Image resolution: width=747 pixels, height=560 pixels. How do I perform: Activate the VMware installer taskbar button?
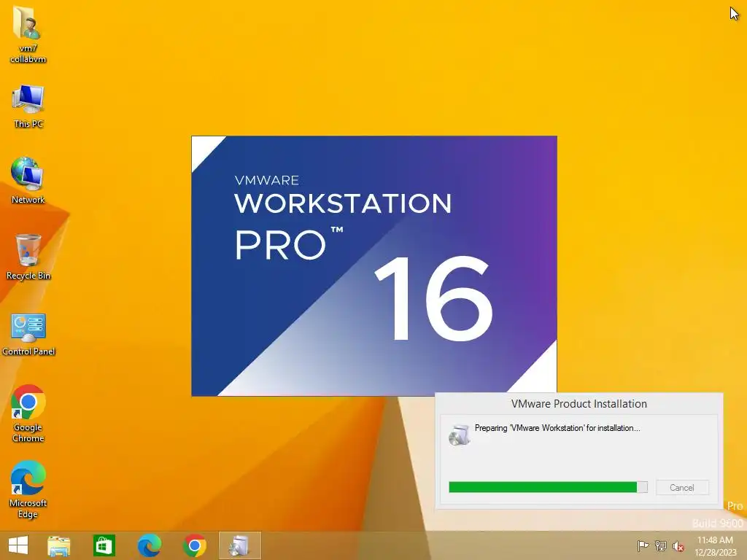tap(239, 545)
